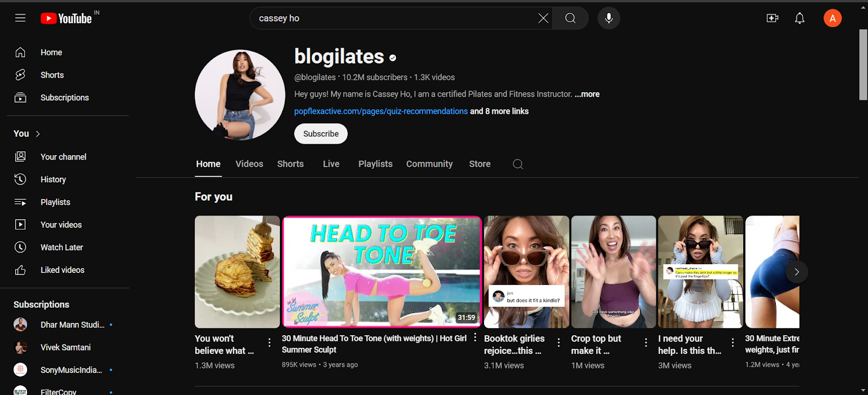Switch to the Store tab
The width and height of the screenshot is (868, 395).
click(x=480, y=164)
